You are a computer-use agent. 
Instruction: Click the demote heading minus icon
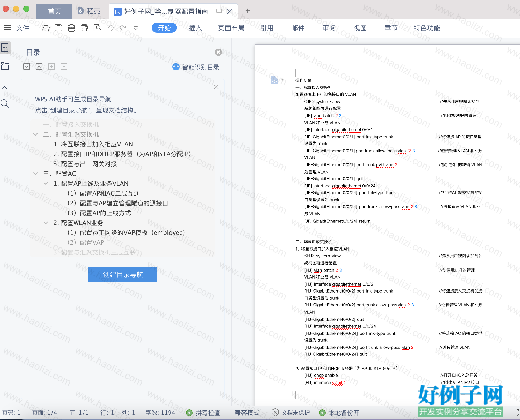64,66
